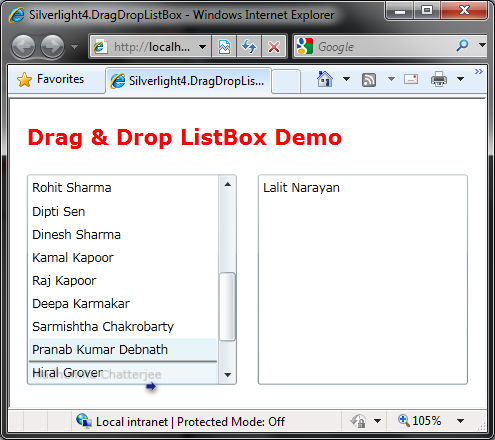The width and height of the screenshot is (495, 440).
Task: Show more command bar items chevron
Action: [479, 71]
